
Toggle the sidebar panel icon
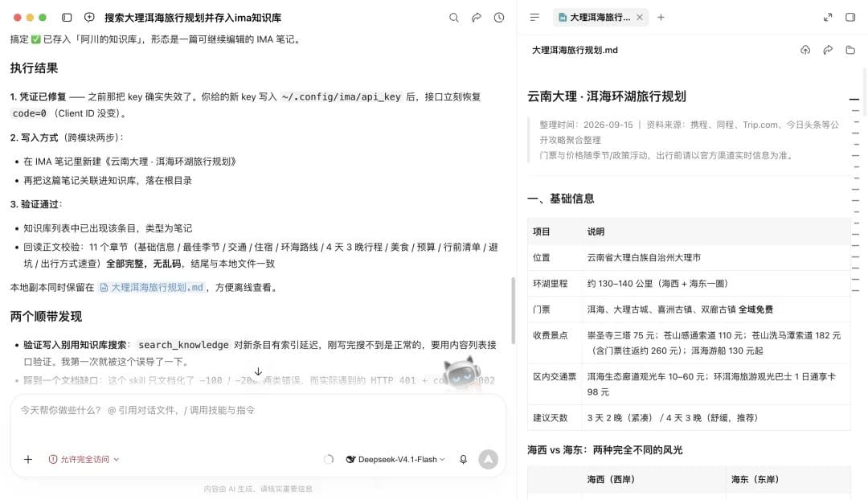tap(67, 18)
